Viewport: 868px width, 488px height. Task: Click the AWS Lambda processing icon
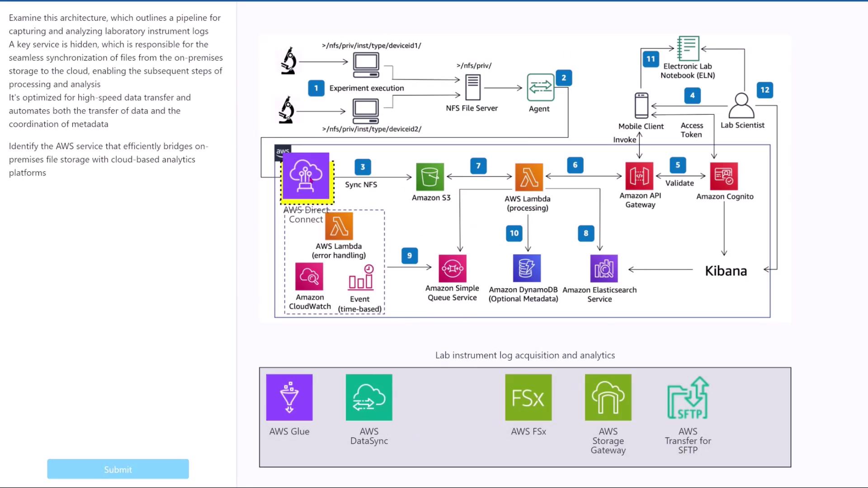[x=528, y=177]
